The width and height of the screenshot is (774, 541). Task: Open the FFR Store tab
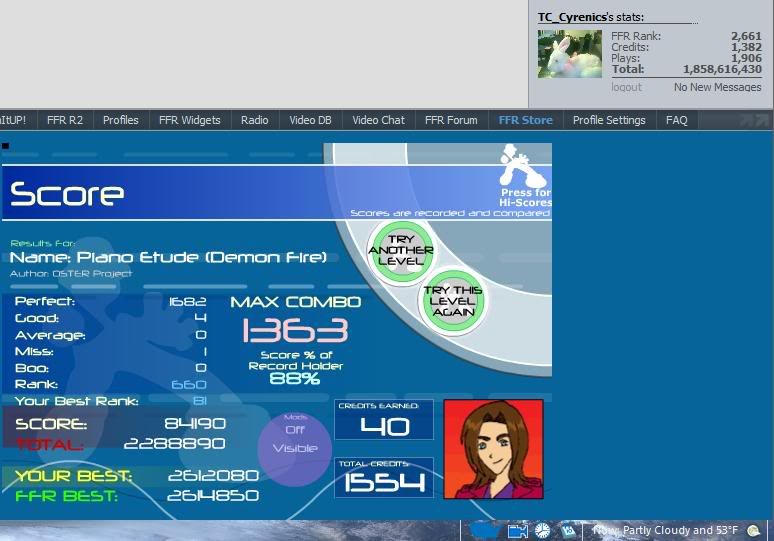tap(525, 120)
